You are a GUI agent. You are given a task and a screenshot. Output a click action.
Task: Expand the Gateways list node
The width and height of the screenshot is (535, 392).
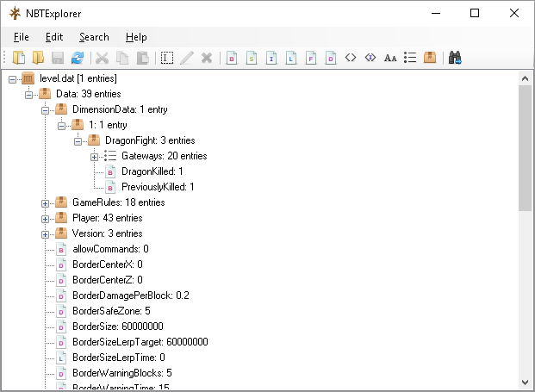click(x=94, y=157)
